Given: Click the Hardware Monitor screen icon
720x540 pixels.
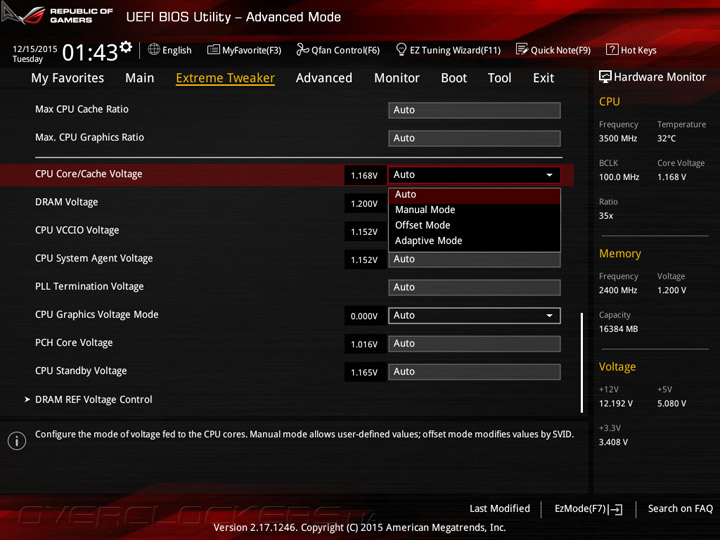Looking at the screenshot, I should pyautogui.click(x=605, y=77).
